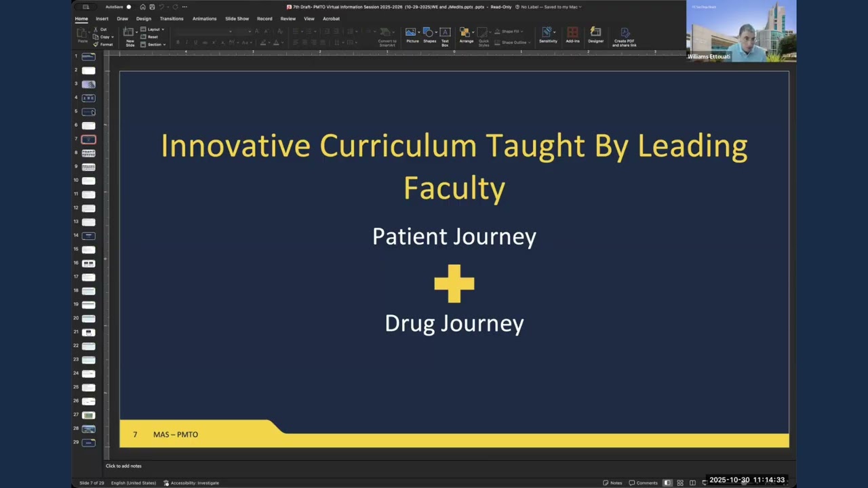Open the New Slide dropdown arrow
The height and width of the screenshot is (488, 868).
(137, 32)
